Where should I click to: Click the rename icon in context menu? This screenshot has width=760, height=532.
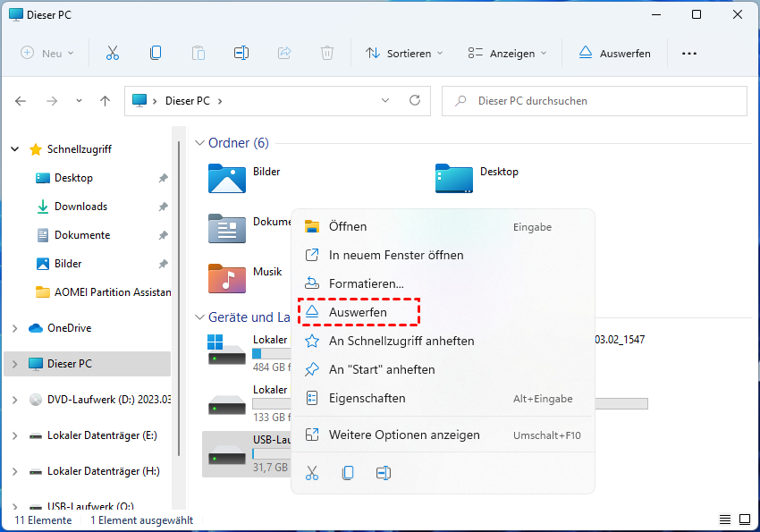[x=384, y=473]
